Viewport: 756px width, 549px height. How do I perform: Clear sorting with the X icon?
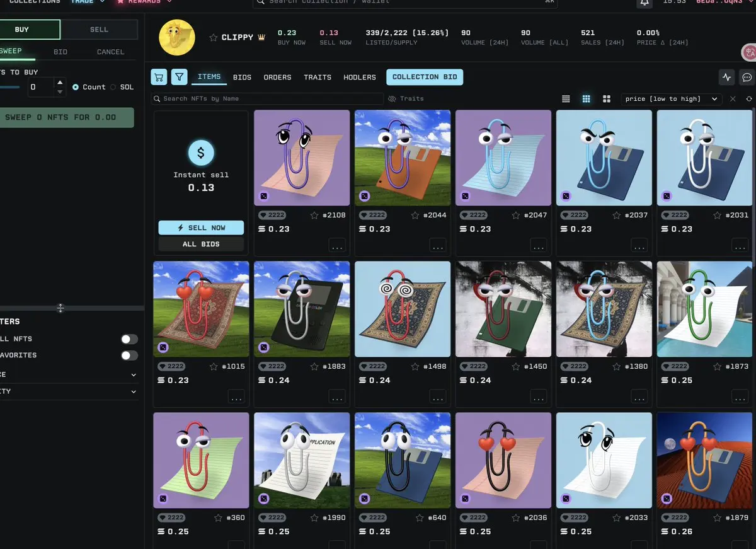tap(733, 99)
